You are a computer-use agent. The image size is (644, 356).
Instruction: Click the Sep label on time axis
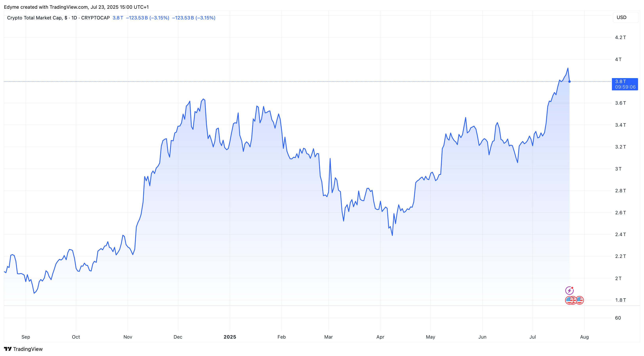[x=26, y=337]
